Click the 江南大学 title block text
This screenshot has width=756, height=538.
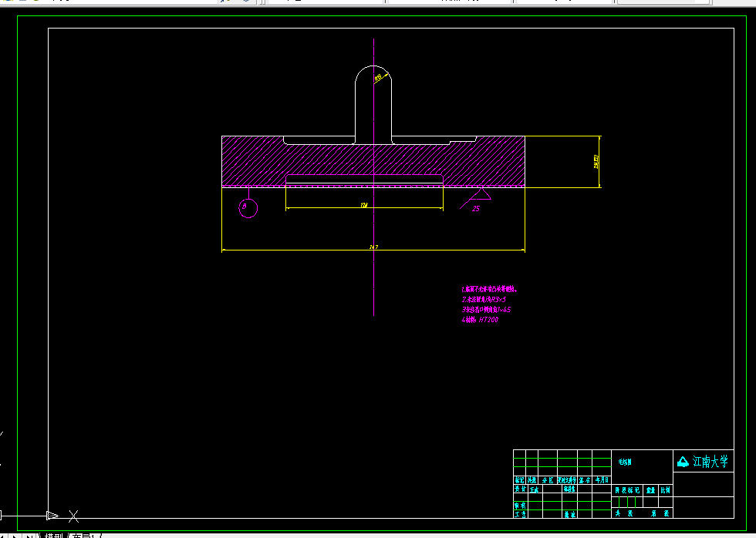[x=710, y=462]
